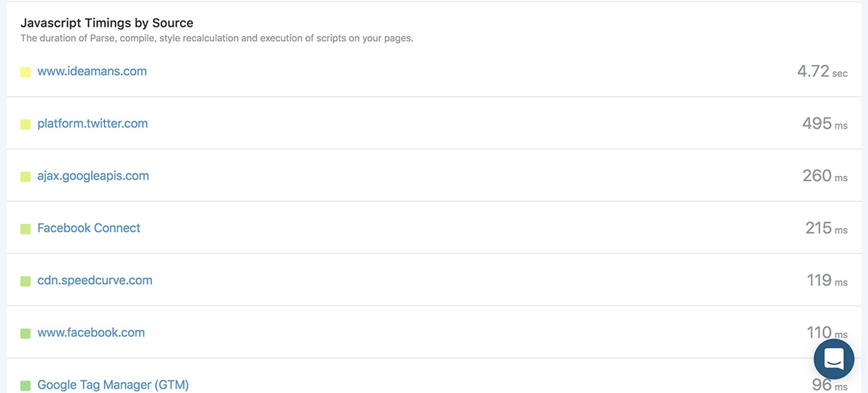
Task: Click the swatch beside cdn.speedcurve.com
Action: pyautogui.click(x=25, y=281)
